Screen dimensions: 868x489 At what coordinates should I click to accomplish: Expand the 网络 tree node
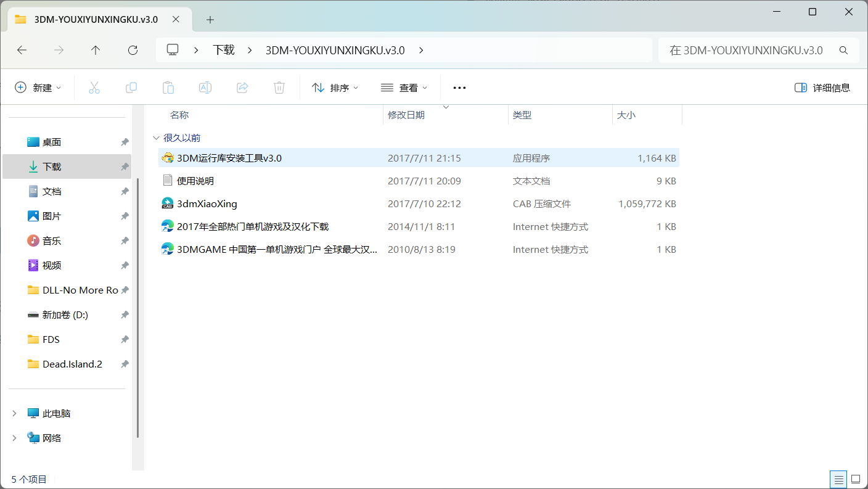14,438
